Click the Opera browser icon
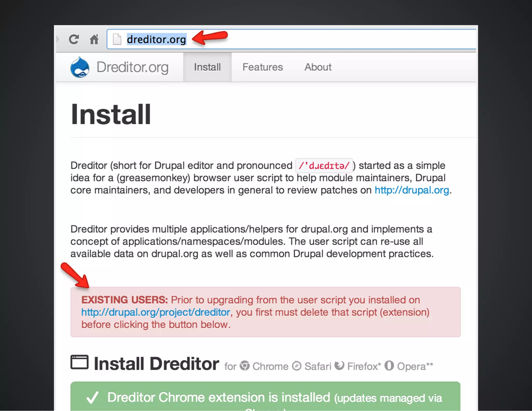Viewport: 532px width, 411px height. coord(389,366)
